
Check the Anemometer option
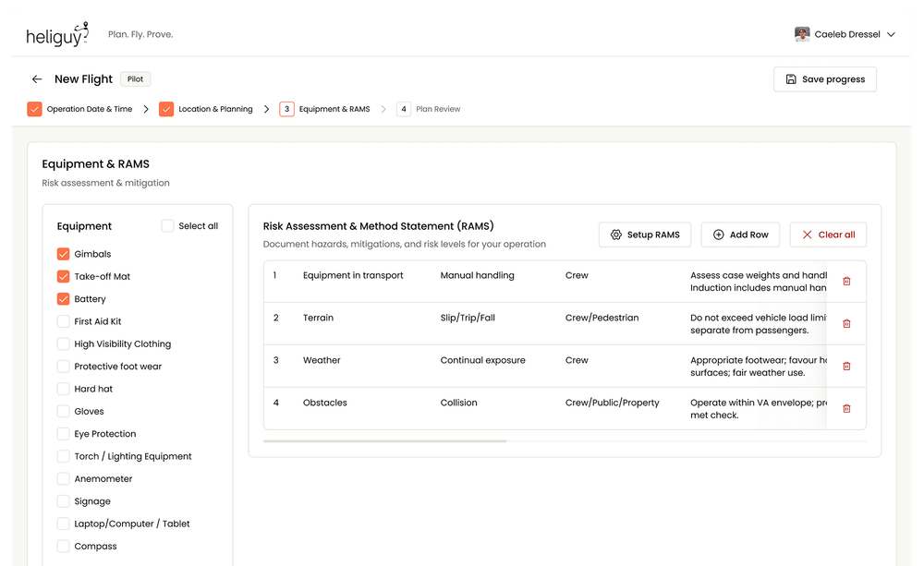[x=64, y=478]
